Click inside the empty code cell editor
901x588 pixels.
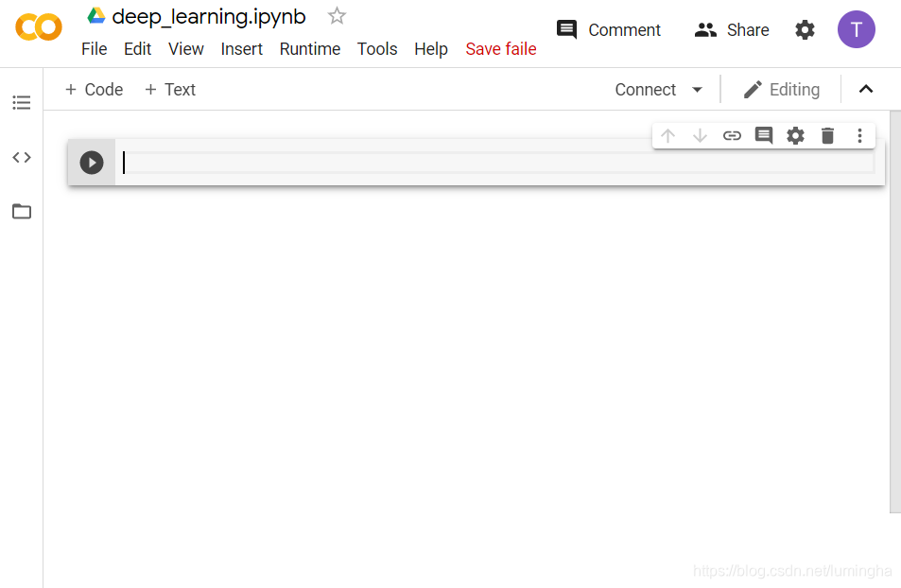pyautogui.click(x=498, y=163)
